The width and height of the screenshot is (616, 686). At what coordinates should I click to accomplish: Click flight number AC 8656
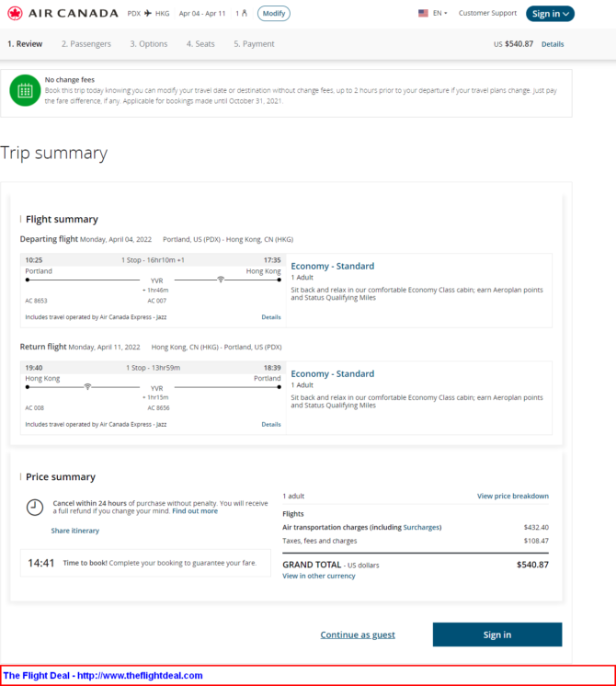(158, 407)
